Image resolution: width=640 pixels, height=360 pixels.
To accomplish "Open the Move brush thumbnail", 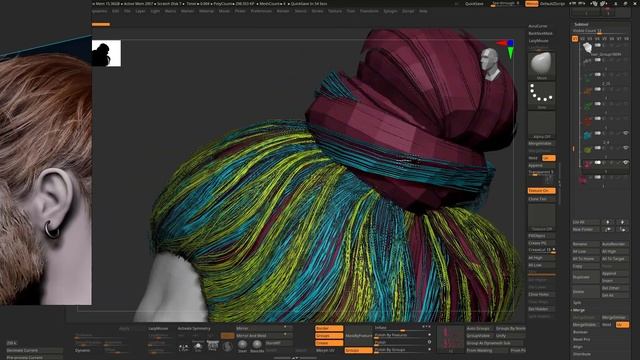I will click(542, 65).
